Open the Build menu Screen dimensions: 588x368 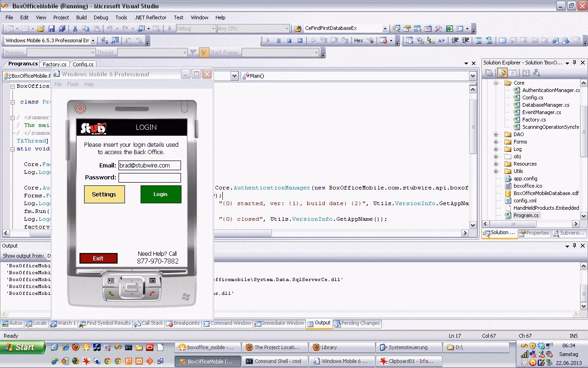point(81,17)
